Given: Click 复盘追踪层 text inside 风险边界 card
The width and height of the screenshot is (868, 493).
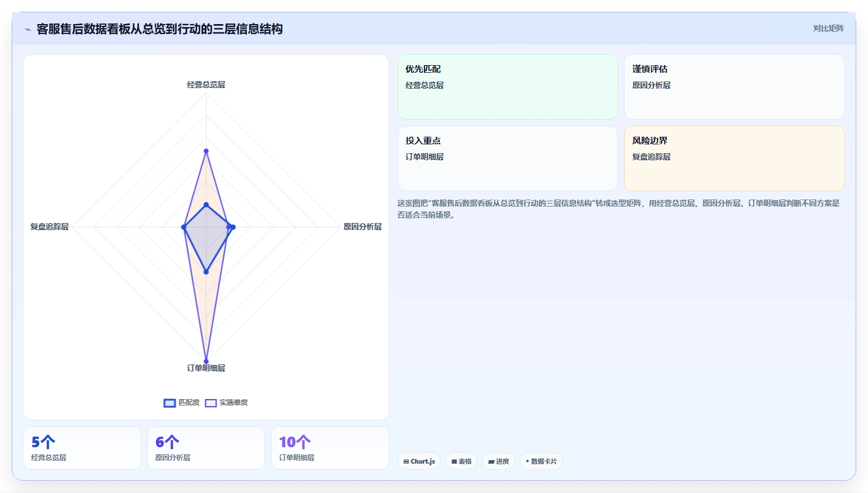Looking at the screenshot, I should (x=651, y=157).
